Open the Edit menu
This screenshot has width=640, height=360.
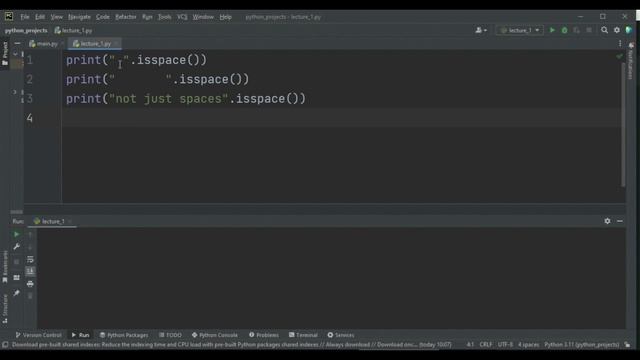coord(40,17)
